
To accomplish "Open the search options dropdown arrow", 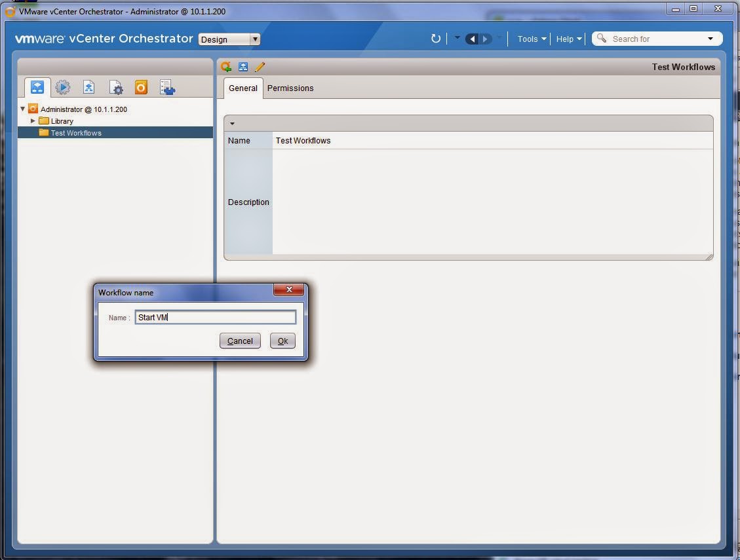I will tap(711, 39).
